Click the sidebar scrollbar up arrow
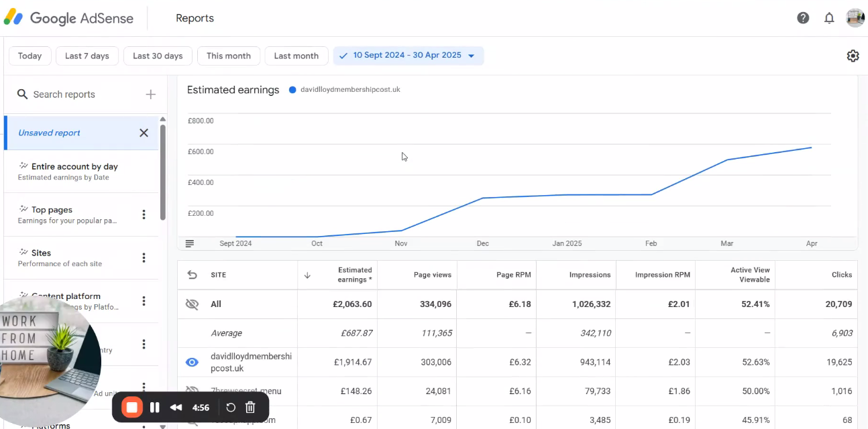 click(162, 119)
